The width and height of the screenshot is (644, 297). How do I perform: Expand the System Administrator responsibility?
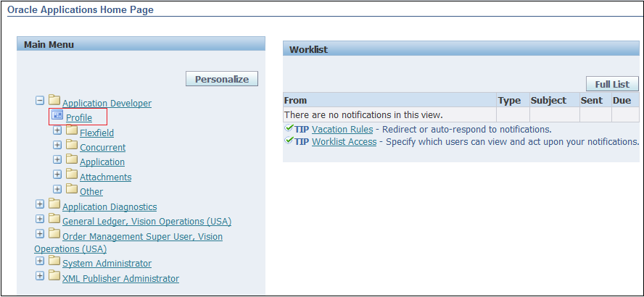pyautogui.click(x=39, y=261)
